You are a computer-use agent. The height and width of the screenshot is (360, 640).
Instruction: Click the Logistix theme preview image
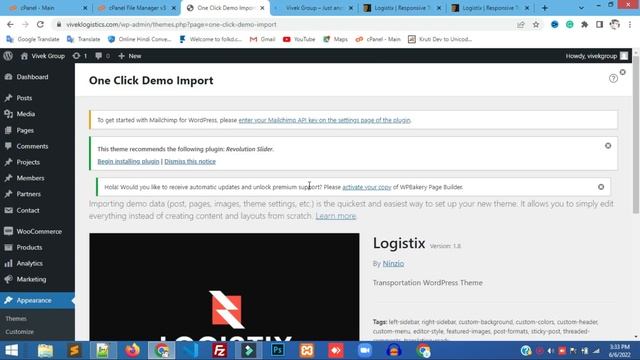point(224,287)
